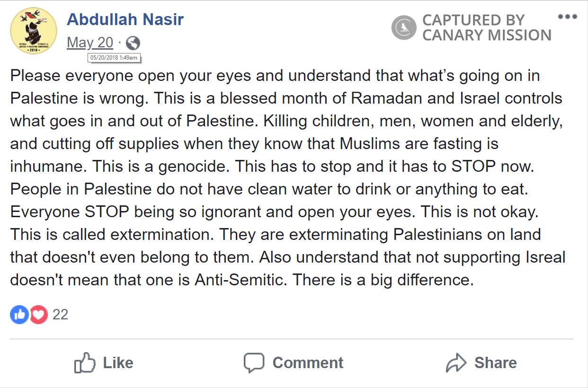Viewport: 588px width, 388px height.
Task: Click the Comment action label
Action: (x=308, y=362)
